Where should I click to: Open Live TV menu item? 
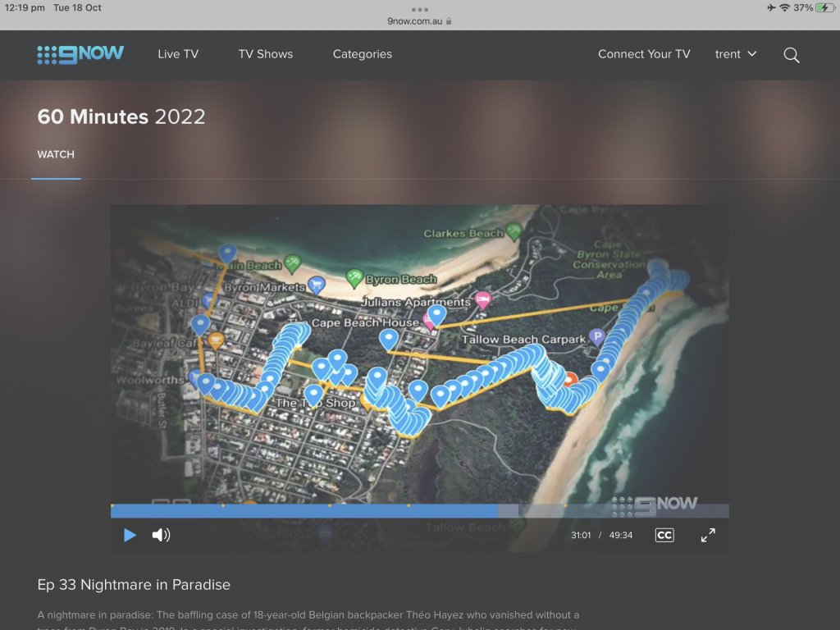coord(178,54)
